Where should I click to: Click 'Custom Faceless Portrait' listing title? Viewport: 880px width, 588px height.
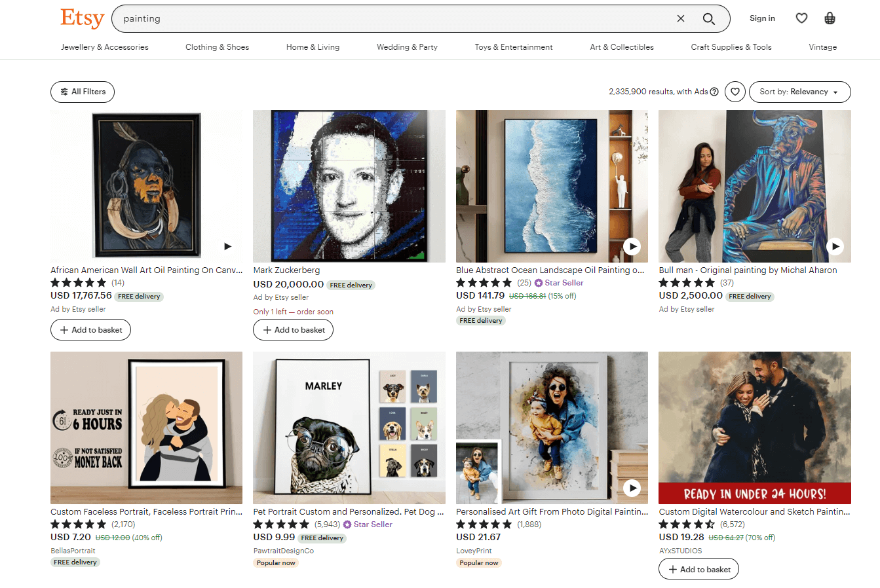(x=146, y=512)
